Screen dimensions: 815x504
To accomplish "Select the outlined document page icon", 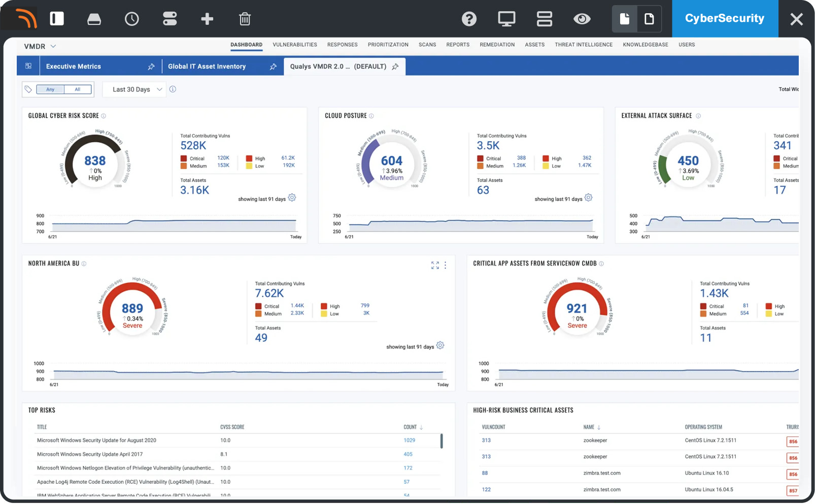I will click(649, 19).
